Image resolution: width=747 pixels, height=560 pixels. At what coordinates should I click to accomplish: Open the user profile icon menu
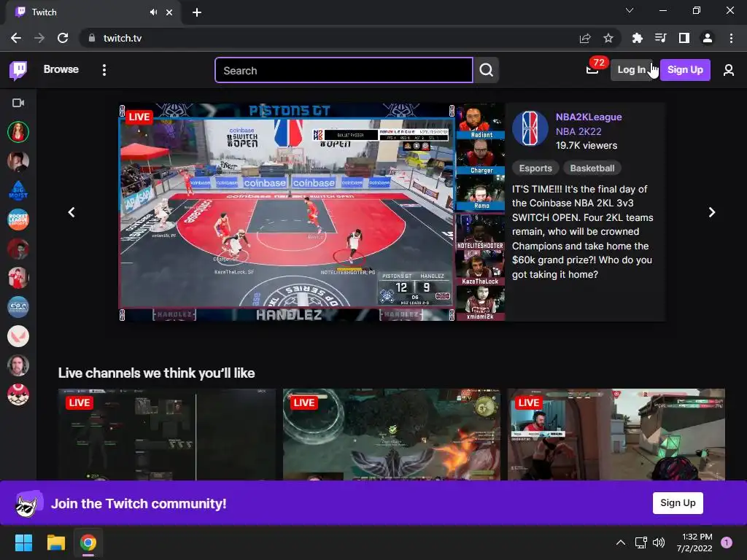pyautogui.click(x=729, y=70)
